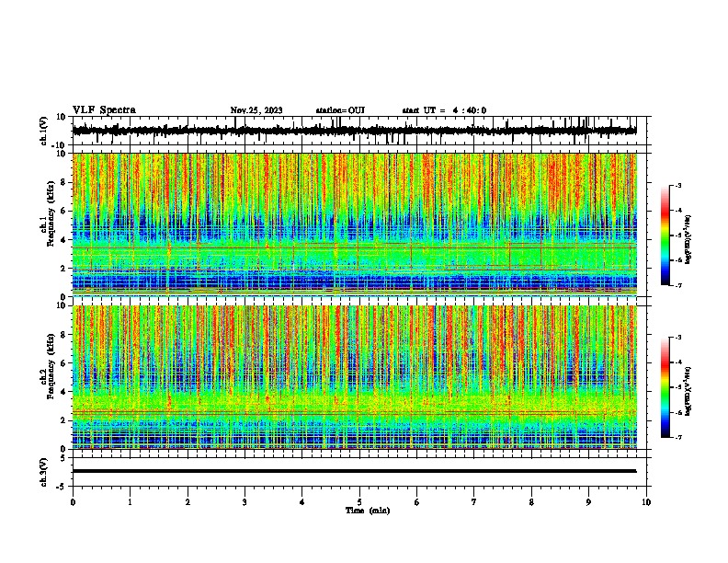Select the "Nov.25, 2023" date label
The width and height of the screenshot is (728, 563).
(256, 110)
